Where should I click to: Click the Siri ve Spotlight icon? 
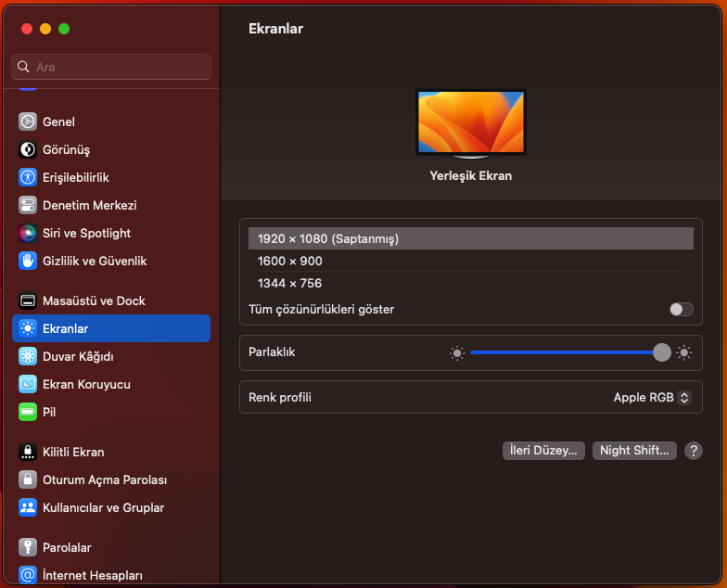[x=28, y=233]
